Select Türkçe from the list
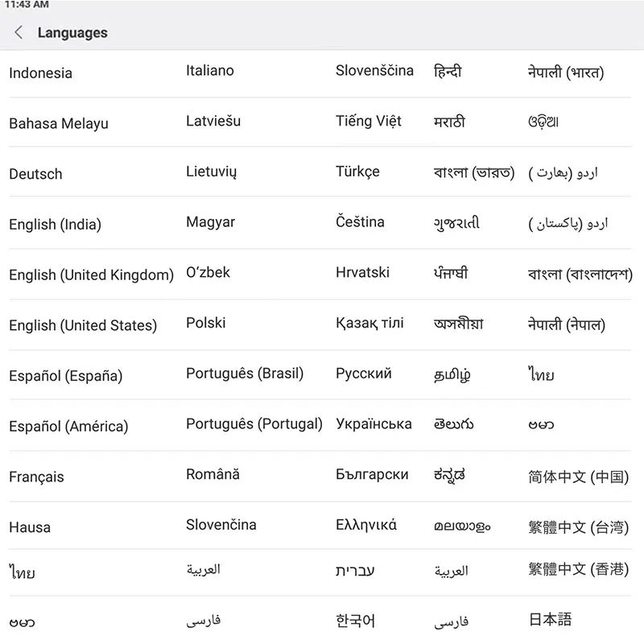The width and height of the screenshot is (644, 644). click(359, 171)
